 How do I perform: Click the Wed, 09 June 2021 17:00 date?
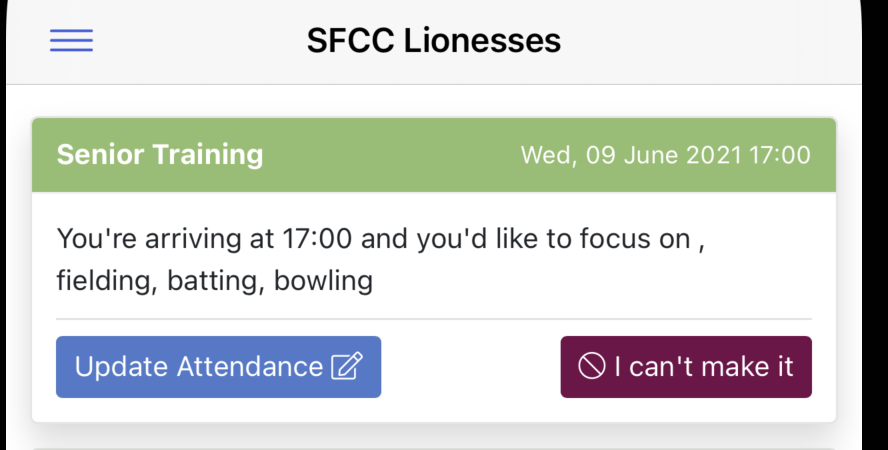pyautogui.click(x=665, y=155)
